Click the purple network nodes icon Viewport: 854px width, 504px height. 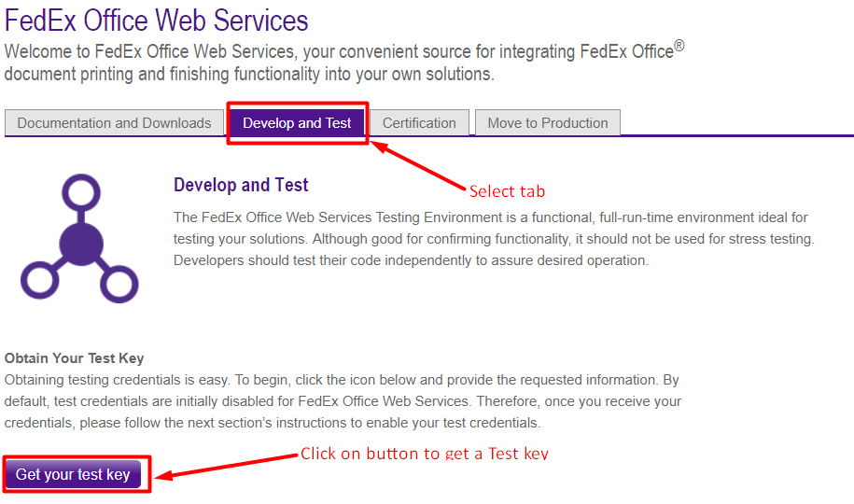(x=79, y=239)
